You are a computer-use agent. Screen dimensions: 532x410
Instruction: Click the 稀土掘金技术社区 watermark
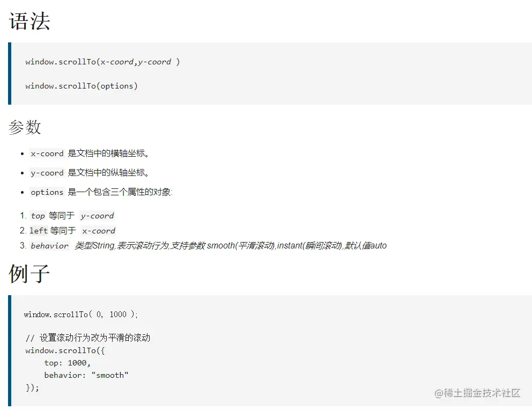click(477, 393)
